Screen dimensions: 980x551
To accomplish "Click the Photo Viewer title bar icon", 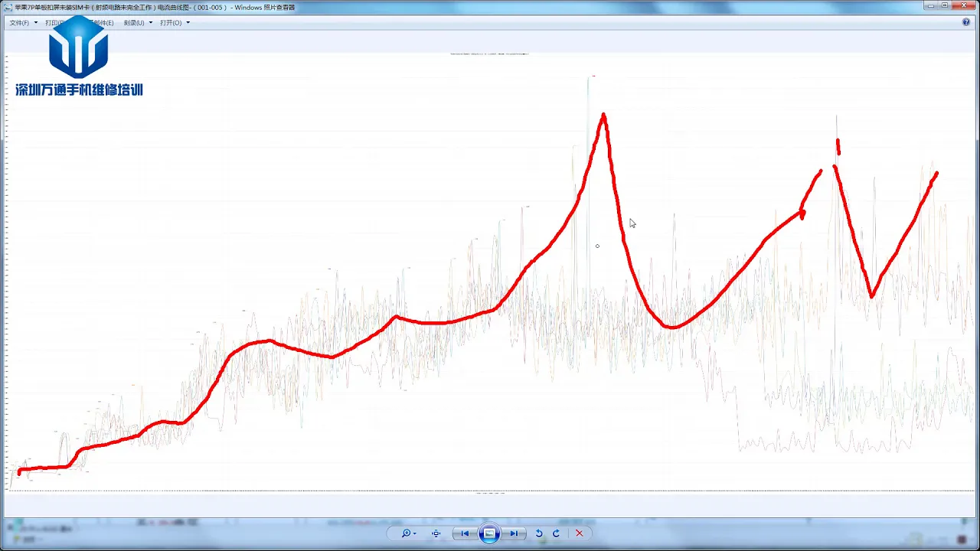I will point(8,7).
